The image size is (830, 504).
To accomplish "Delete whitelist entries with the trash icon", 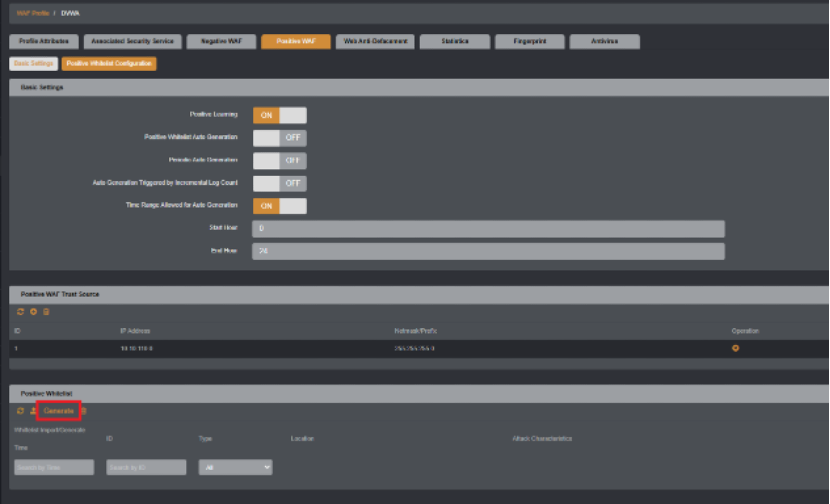I will [84, 411].
